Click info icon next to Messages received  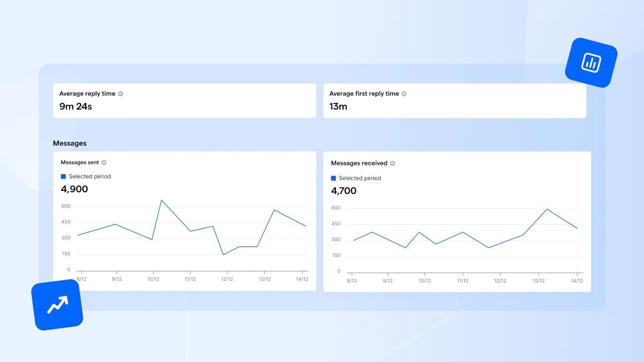coord(392,163)
